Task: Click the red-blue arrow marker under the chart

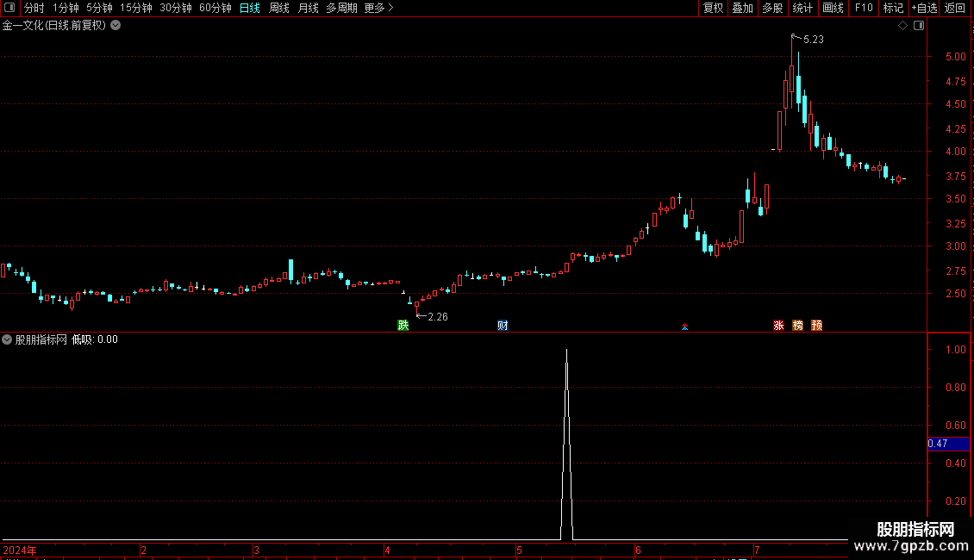Action: (x=684, y=327)
